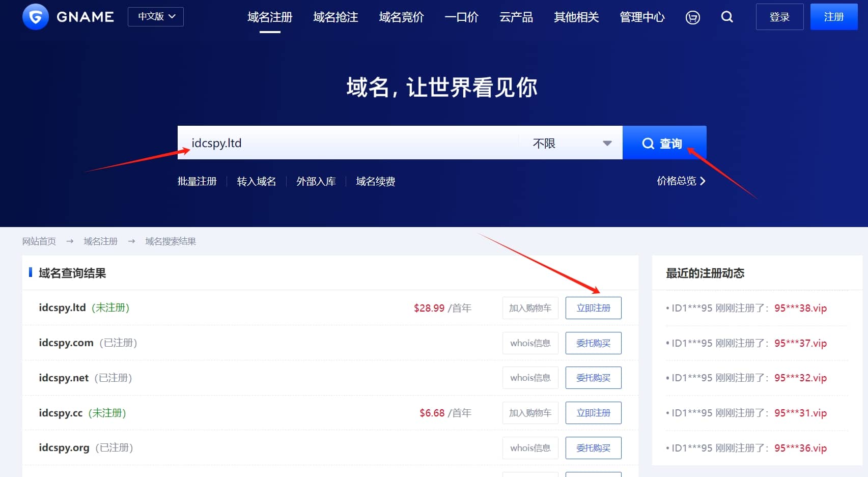
Task: Open the 批量注册 link
Action: pyautogui.click(x=197, y=181)
